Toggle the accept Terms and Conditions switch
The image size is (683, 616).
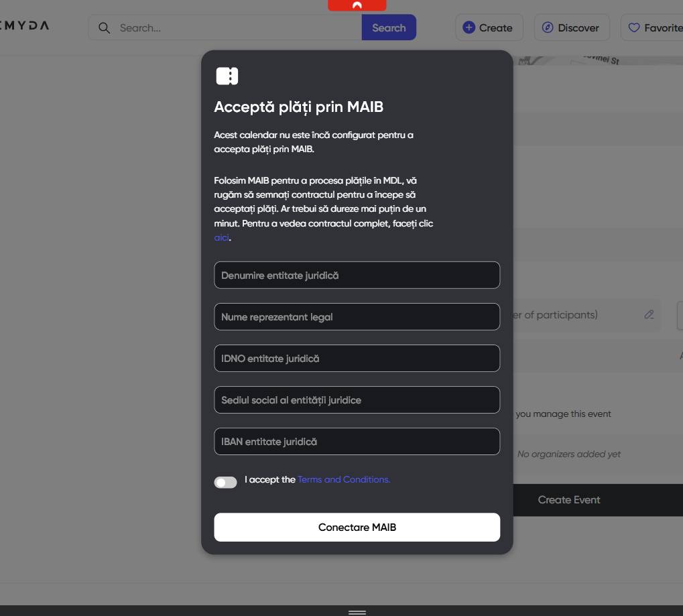[x=225, y=483]
